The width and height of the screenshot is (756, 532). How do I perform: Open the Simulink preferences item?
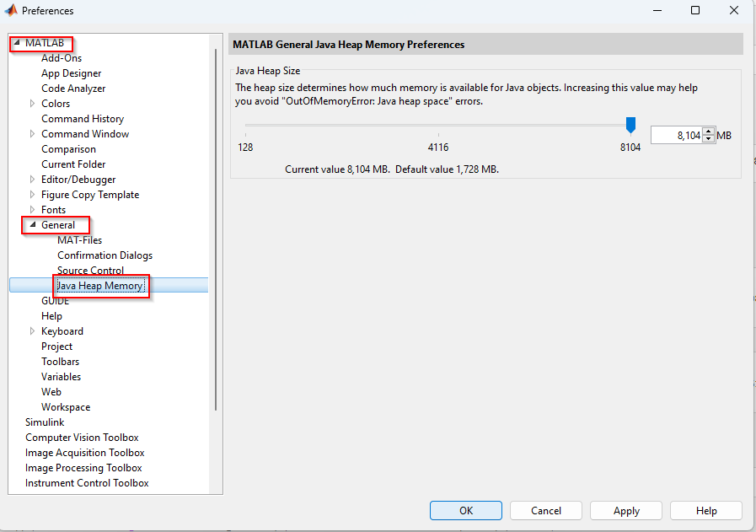[x=45, y=422]
